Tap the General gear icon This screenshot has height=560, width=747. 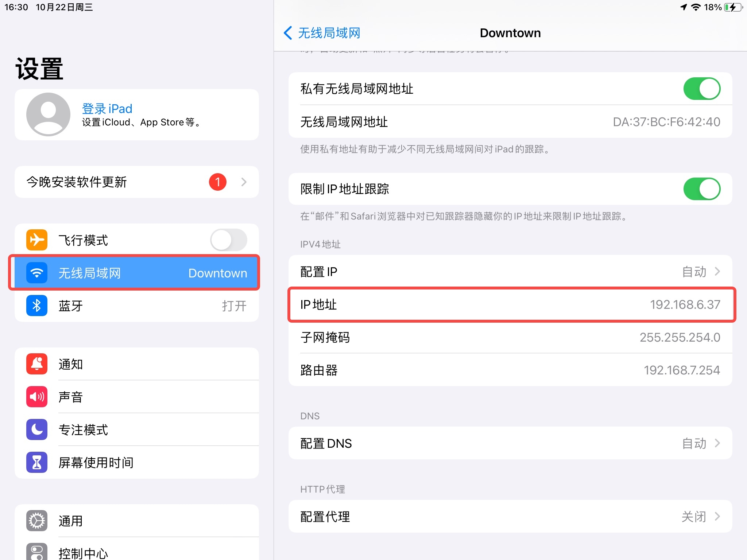point(37,521)
